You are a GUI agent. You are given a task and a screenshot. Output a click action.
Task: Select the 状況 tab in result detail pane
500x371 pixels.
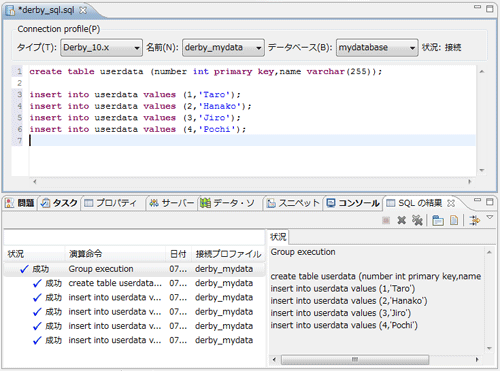278,237
